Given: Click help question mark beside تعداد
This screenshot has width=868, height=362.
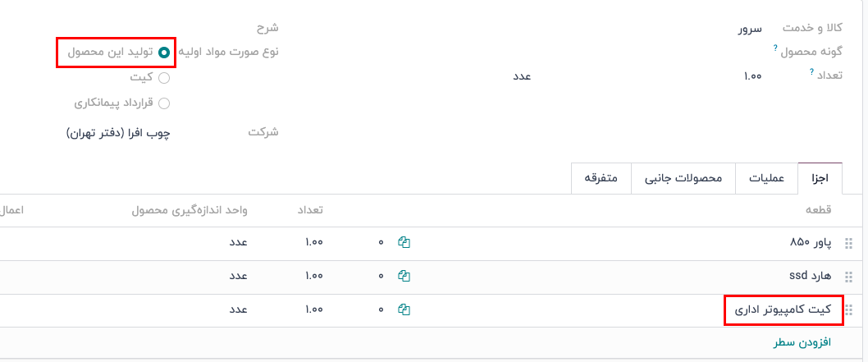Looking at the screenshot, I should click(x=811, y=73).
